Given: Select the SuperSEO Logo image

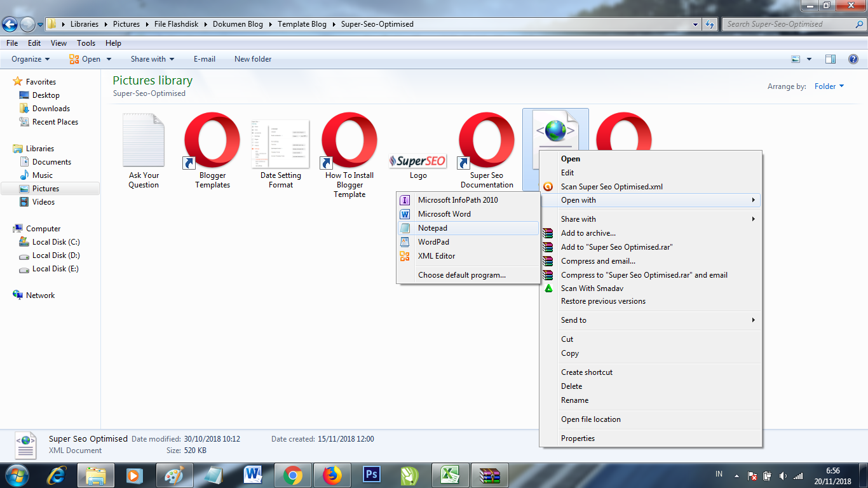Looking at the screenshot, I should 418,166.
